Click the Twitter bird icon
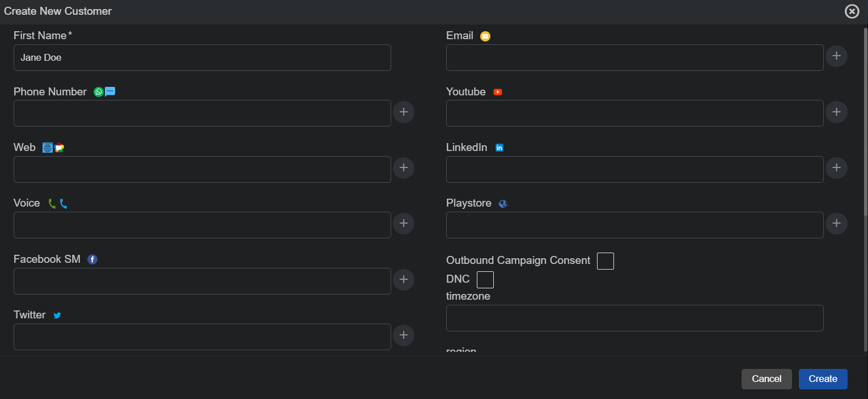This screenshot has height=399, width=868. 57,316
